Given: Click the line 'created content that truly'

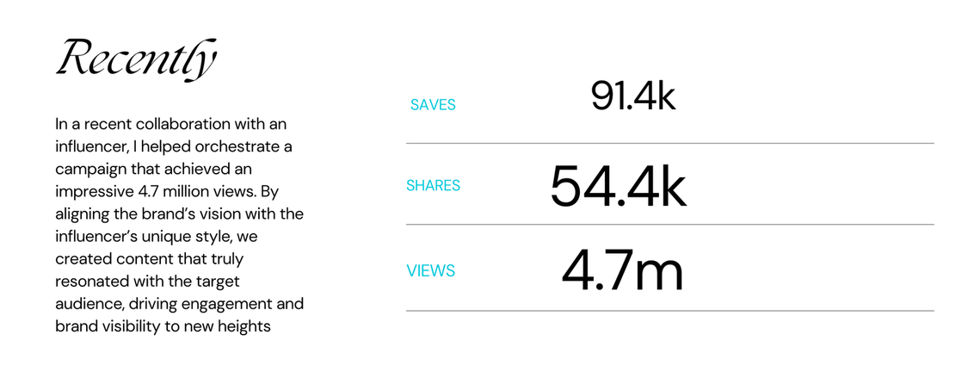Looking at the screenshot, I should [150, 258].
